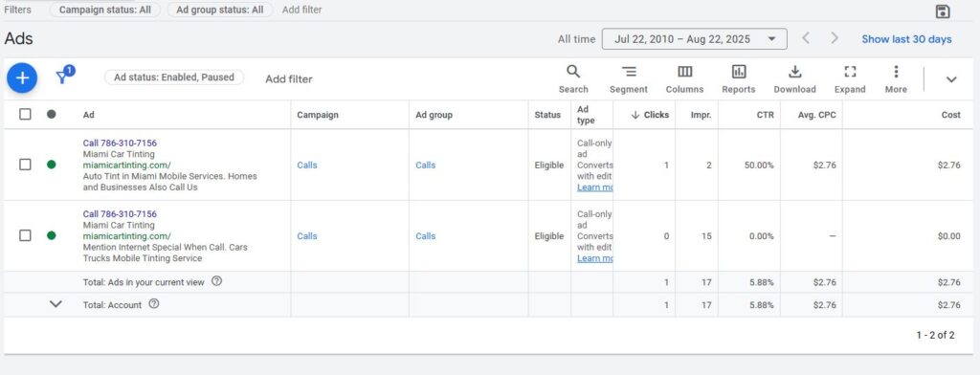Open Calls ad group link in first row
980x375 pixels.
426,165
